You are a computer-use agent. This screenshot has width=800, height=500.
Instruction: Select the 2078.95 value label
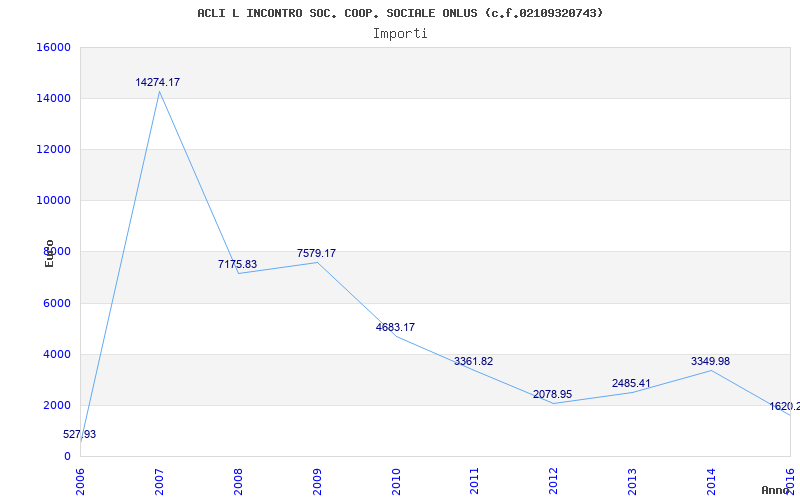tap(553, 394)
